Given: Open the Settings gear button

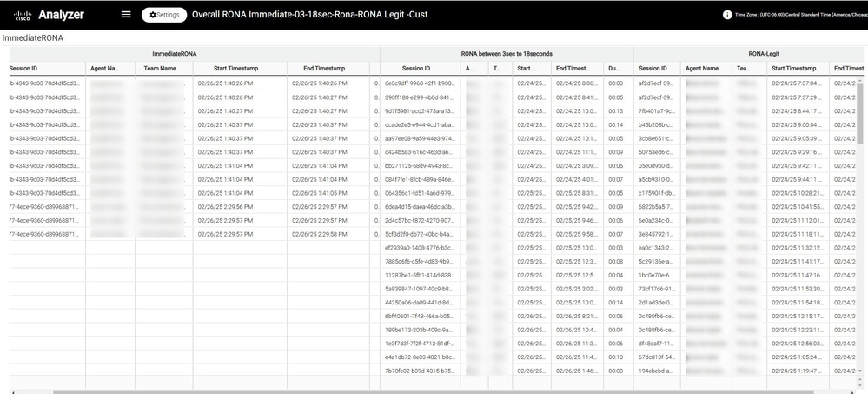Looking at the screenshot, I should tap(164, 15).
